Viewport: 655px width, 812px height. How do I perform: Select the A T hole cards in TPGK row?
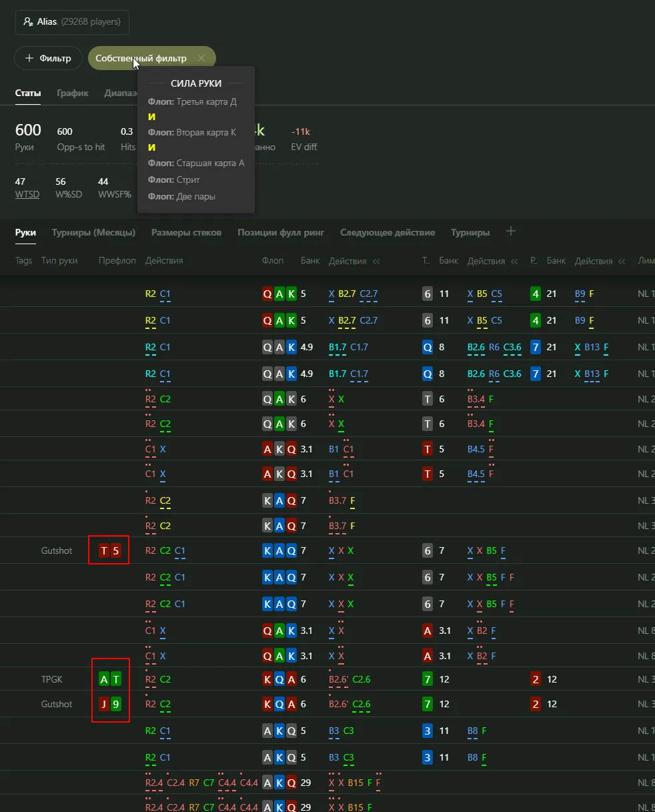coord(110,680)
